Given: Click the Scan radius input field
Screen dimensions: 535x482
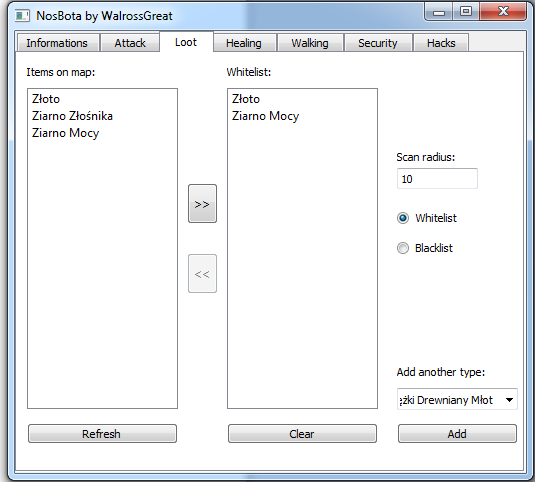Looking at the screenshot, I should pos(437,178).
